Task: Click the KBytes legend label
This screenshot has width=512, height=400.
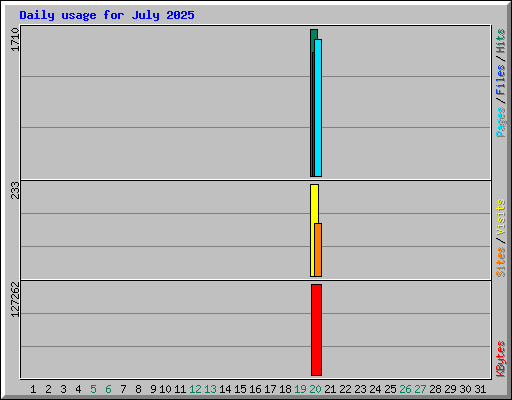Action: pyautogui.click(x=501, y=359)
